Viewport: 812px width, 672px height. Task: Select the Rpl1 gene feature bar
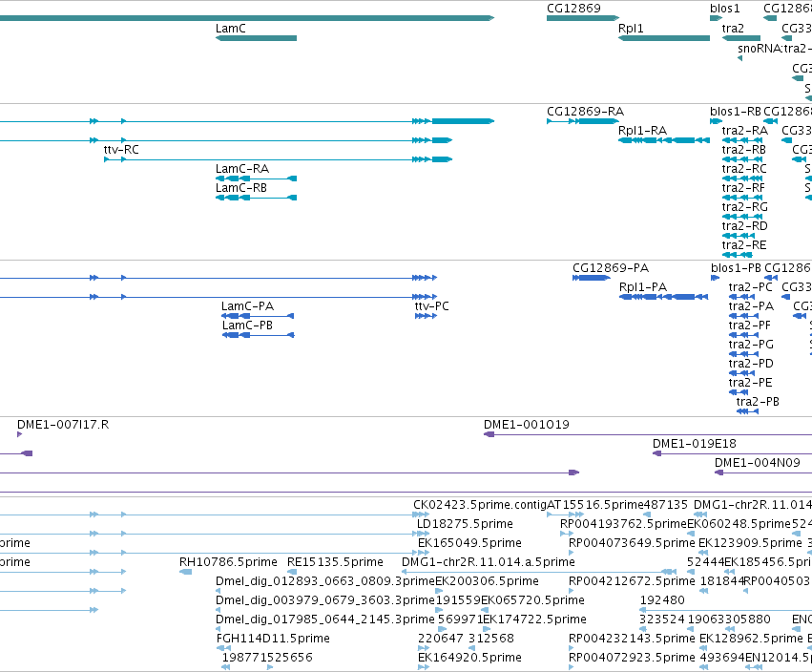coord(664,38)
